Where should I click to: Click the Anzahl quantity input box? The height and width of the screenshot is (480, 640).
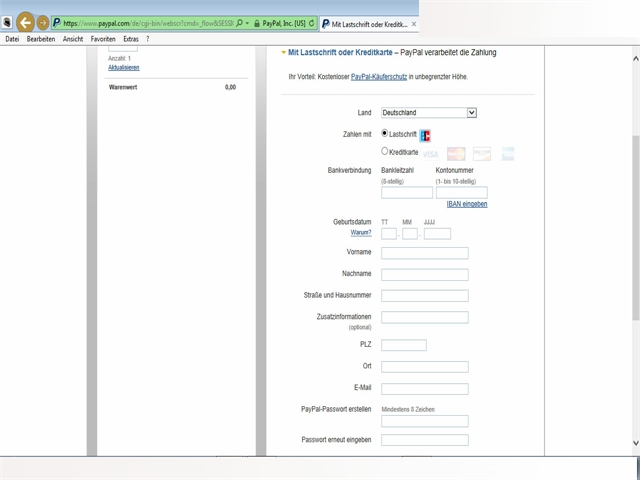123,49
